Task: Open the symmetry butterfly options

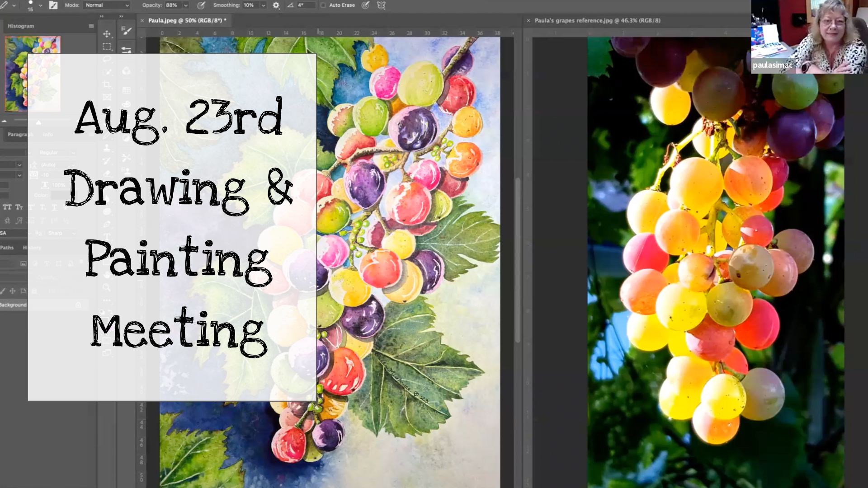Action: pos(381,5)
